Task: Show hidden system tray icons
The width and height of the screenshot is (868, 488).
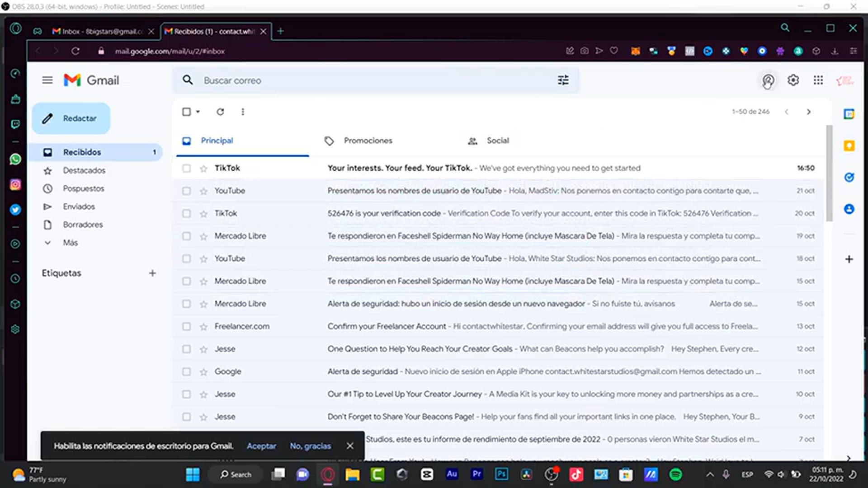Action: pyautogui.click(x=710, y=474)
